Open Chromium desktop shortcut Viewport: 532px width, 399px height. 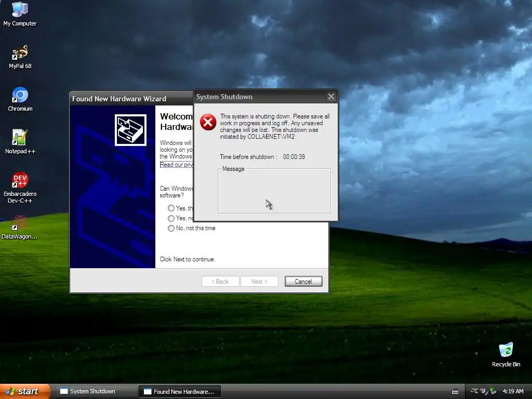click(20, 99)
